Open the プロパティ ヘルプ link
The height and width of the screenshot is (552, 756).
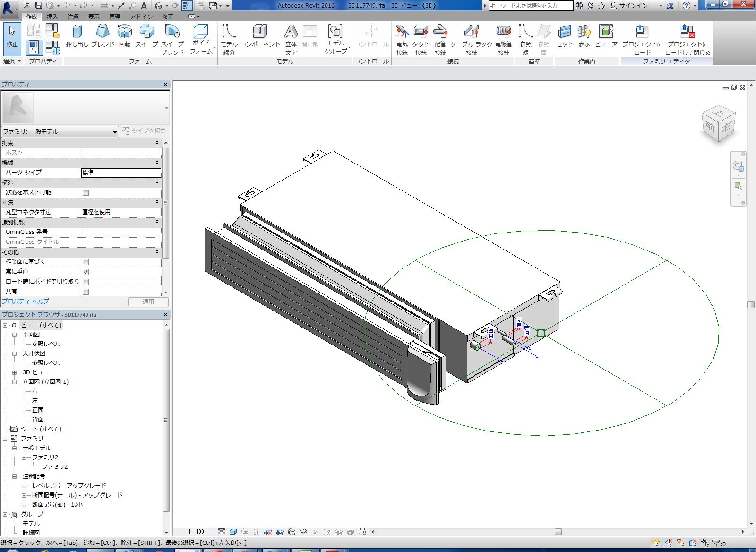[26, 302]
